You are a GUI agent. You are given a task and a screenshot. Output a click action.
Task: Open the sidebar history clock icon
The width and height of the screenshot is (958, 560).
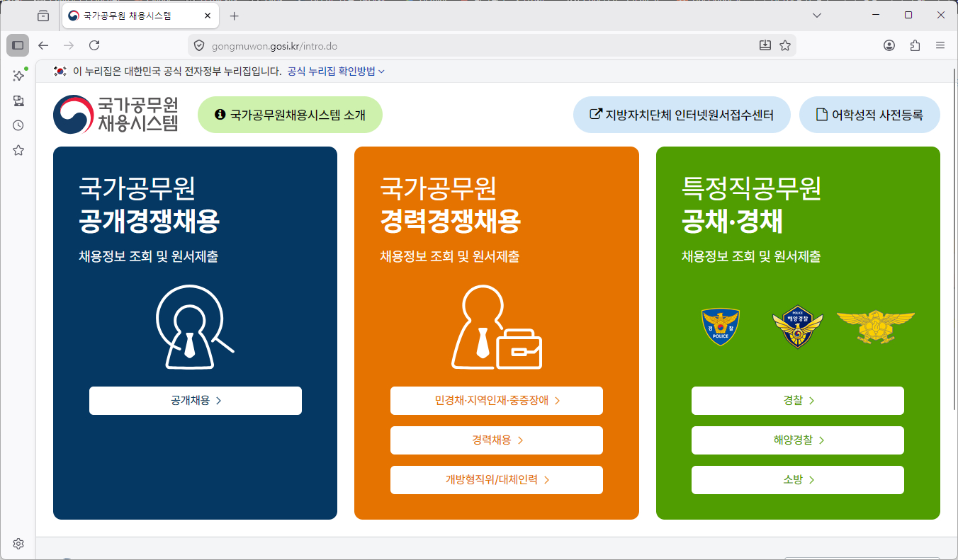[x=18, y=125]
